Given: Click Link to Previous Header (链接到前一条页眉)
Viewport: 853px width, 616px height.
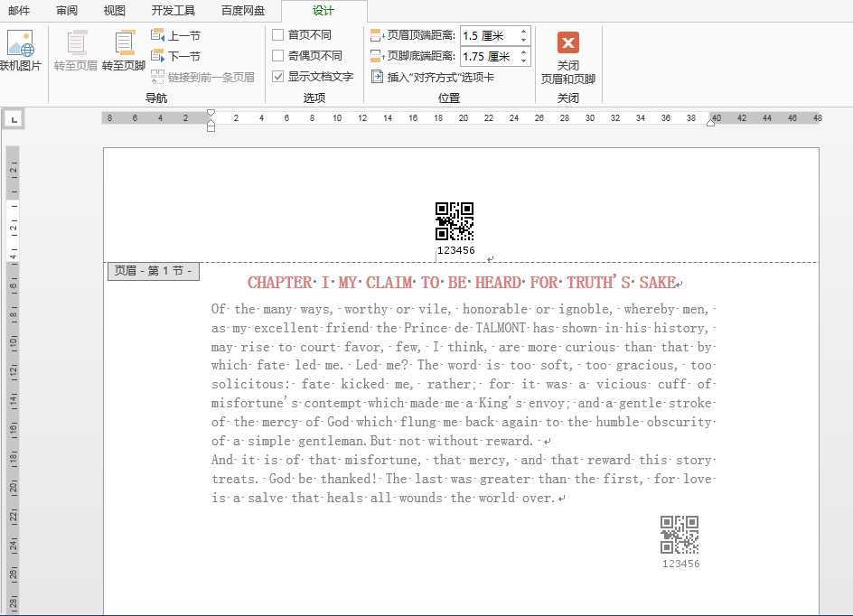Looking at the screenshot, I should [203, 77].
